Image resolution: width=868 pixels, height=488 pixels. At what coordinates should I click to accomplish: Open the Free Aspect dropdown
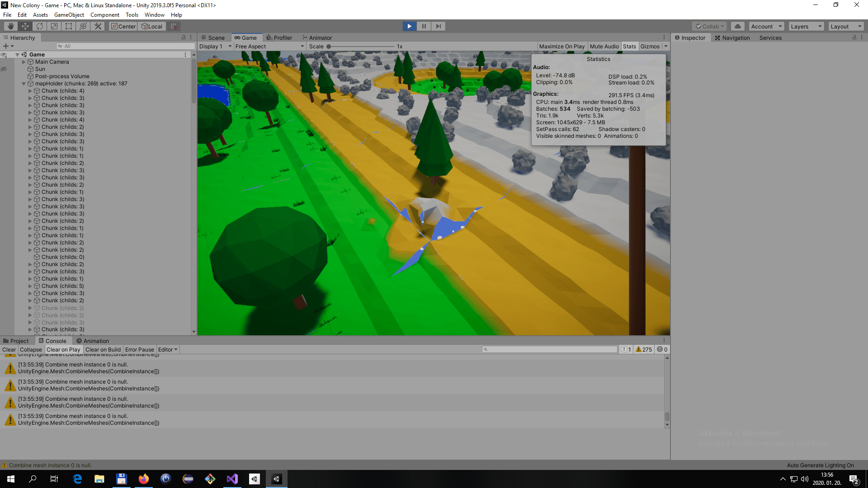[269, 47]
